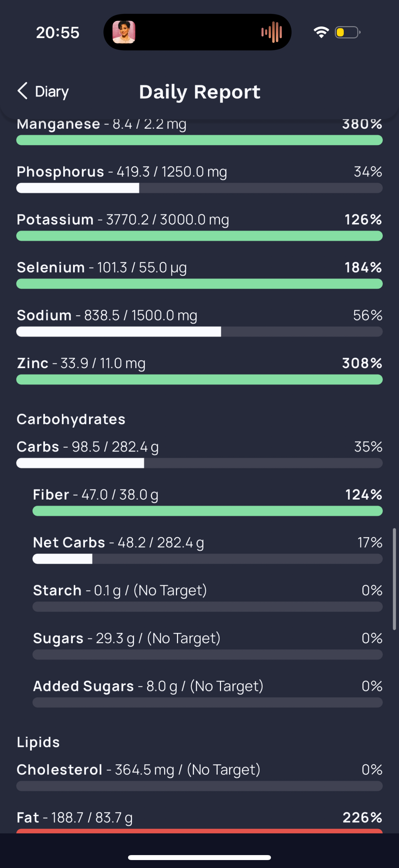Tap the green Fiber progress bar
Screen dimensions: 399x868
207,511
